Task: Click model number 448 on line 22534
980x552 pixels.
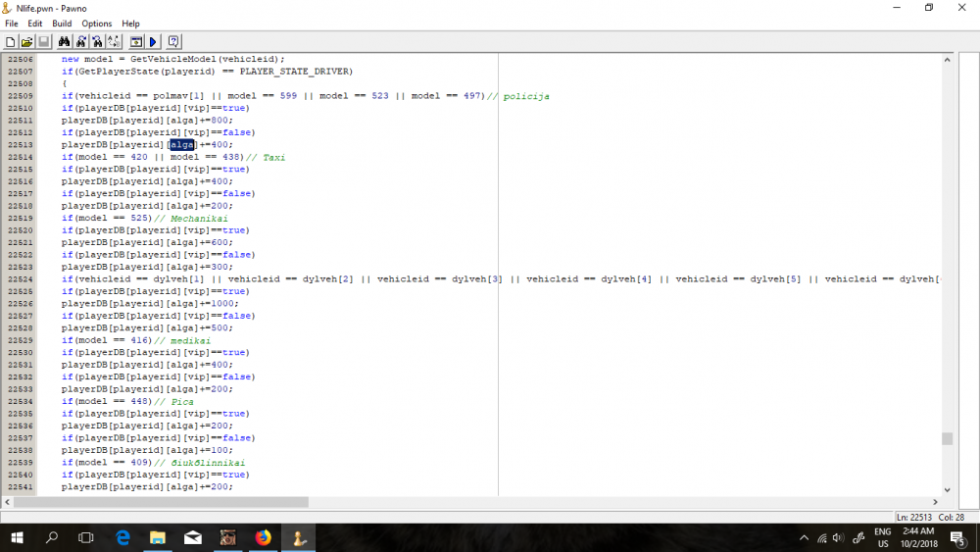Action: point(139,401)
